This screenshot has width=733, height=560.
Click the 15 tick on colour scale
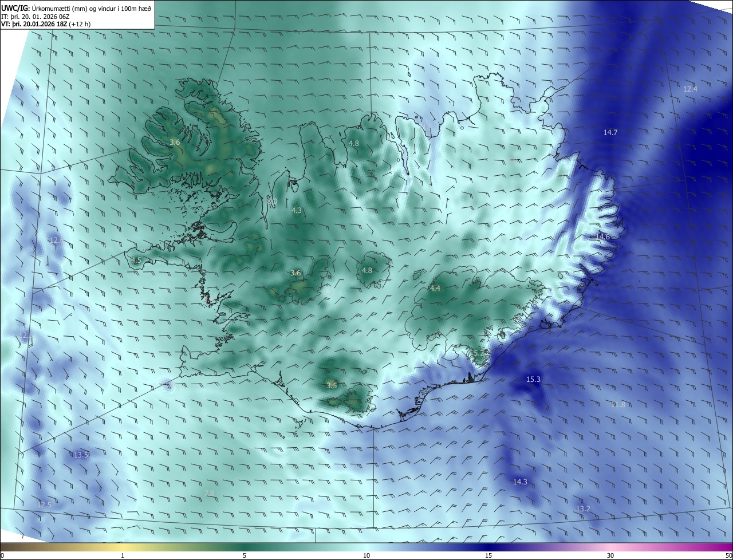click(x=488, y=555)
